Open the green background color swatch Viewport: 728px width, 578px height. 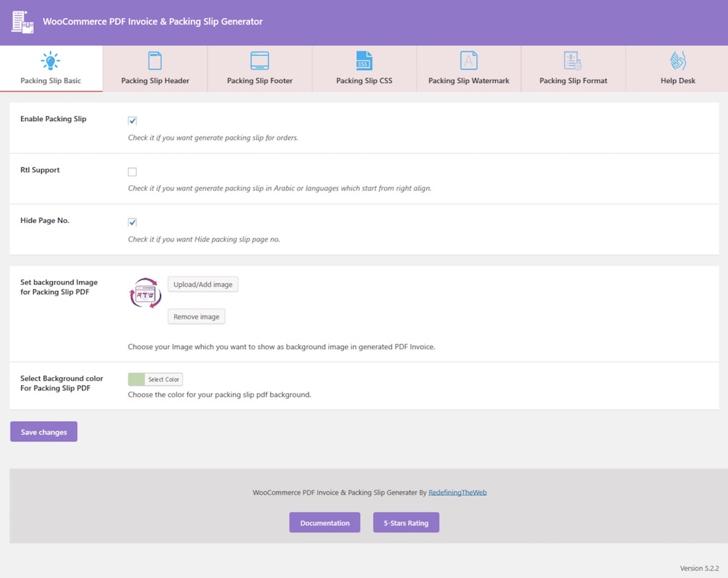tap(136, 379)
